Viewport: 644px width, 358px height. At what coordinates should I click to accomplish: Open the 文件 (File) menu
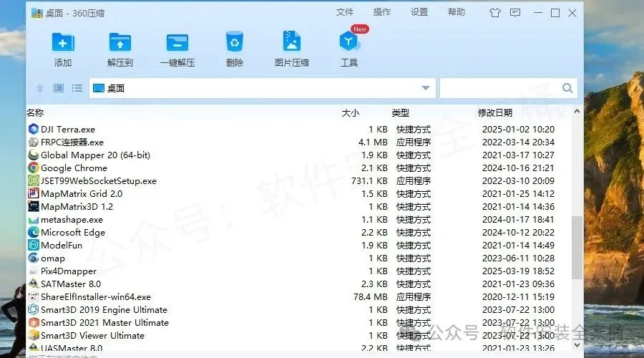(x=345, y=12)
